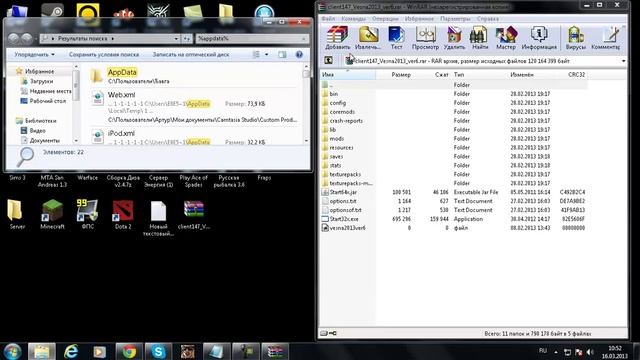Sort WinRAR list by Размер column header
The width and height of the screenshot is (640, 360).
(x=400, y=75)
